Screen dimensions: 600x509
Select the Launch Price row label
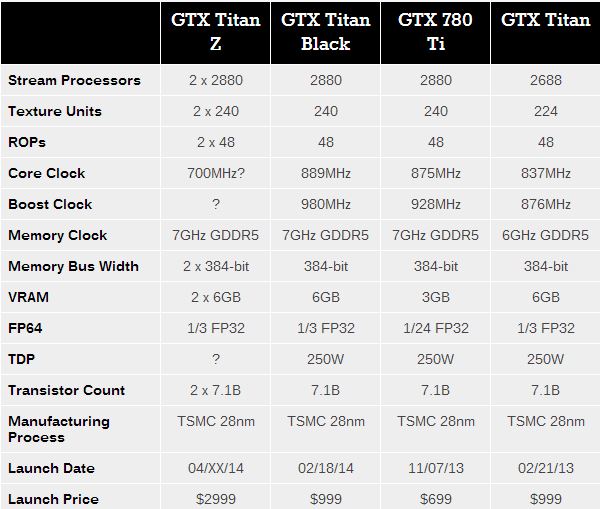tap(53, 499)
